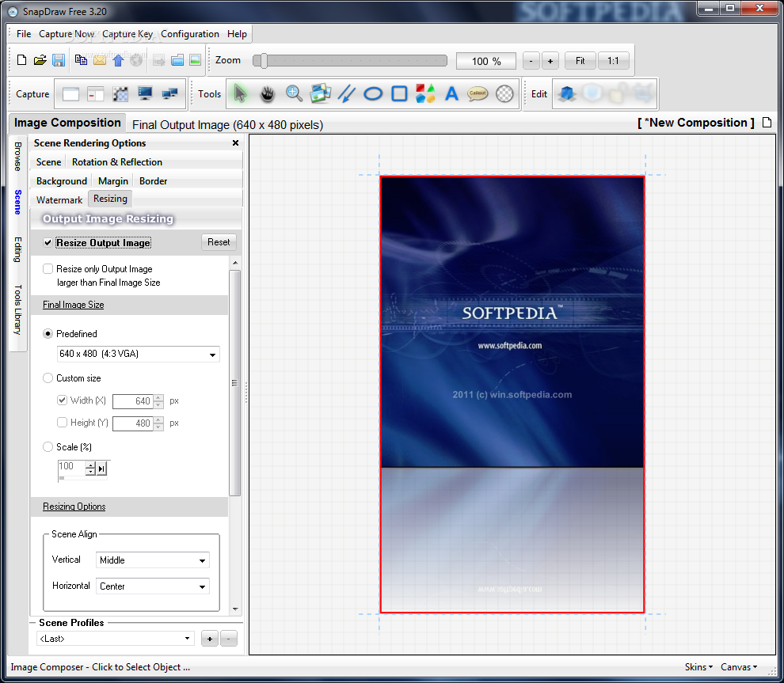
Task: Copy image to clipboard icon
Action: pos(81,60)
